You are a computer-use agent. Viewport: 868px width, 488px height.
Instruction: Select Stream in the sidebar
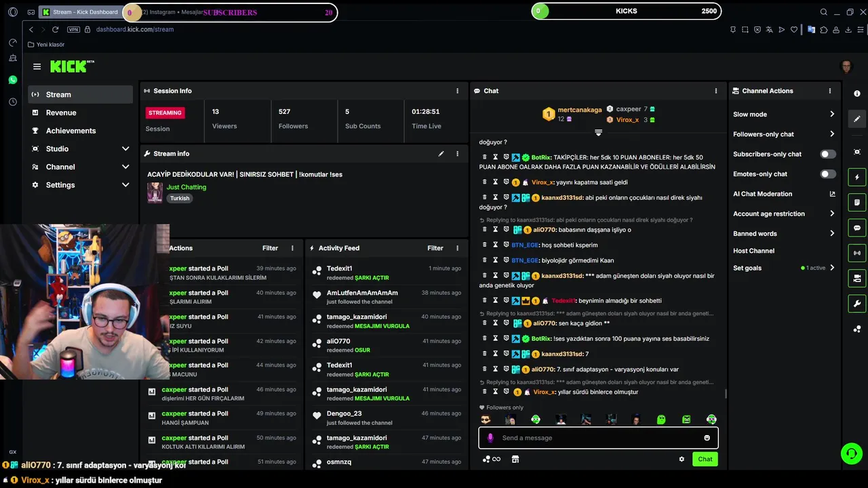click(x=81, y=94)
